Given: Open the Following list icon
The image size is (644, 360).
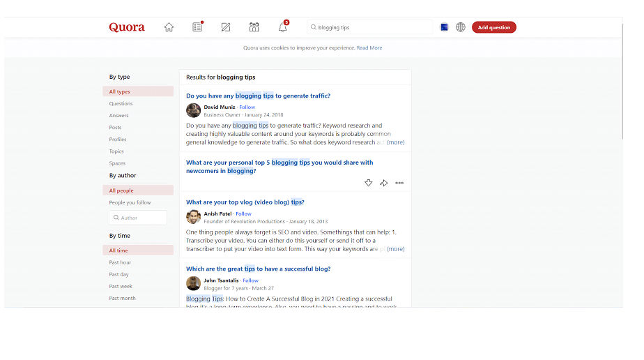Looking at the screenshot, I should [197, 27].
